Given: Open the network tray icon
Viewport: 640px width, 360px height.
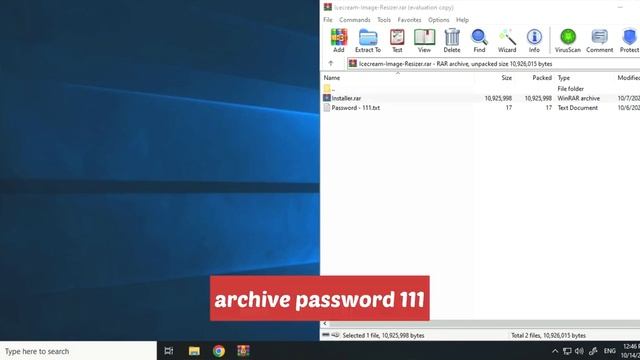Looking at the screenshot, I should pos(567,351).
